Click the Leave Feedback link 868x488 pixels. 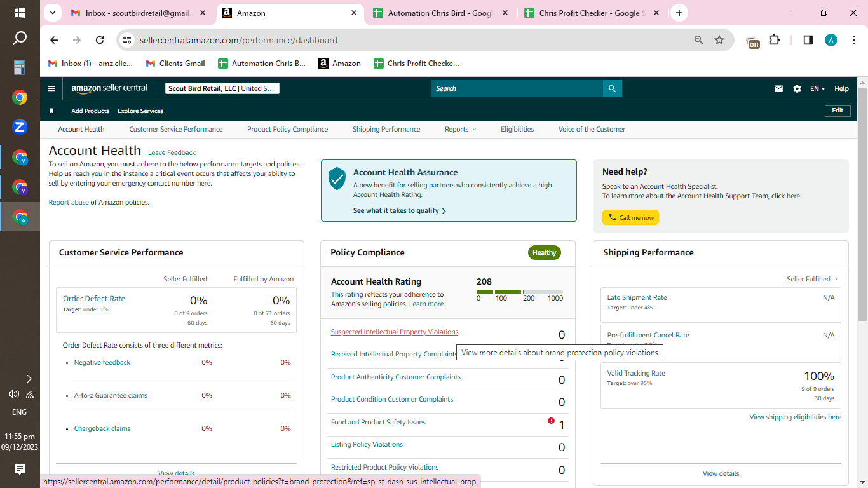[x=172, y=152]
